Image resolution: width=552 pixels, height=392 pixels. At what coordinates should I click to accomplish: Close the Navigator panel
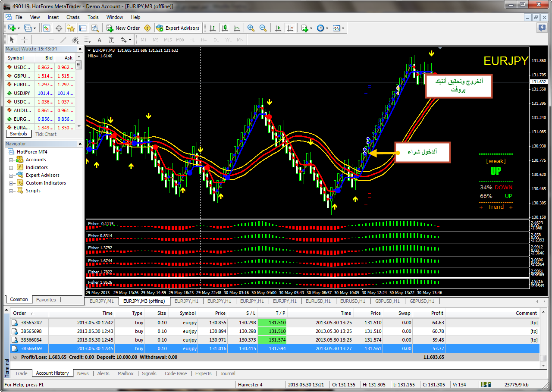80,144
